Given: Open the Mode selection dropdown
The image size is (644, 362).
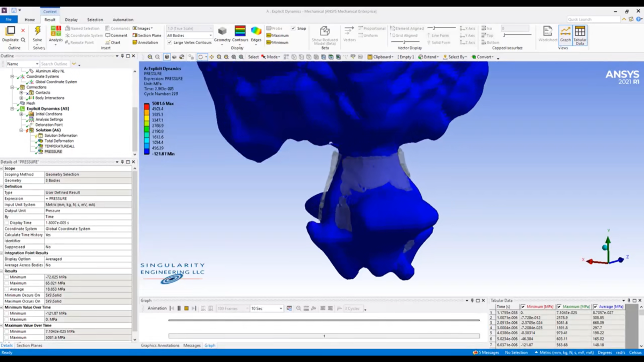Looking at the screenshot, I should pos(271,57).
